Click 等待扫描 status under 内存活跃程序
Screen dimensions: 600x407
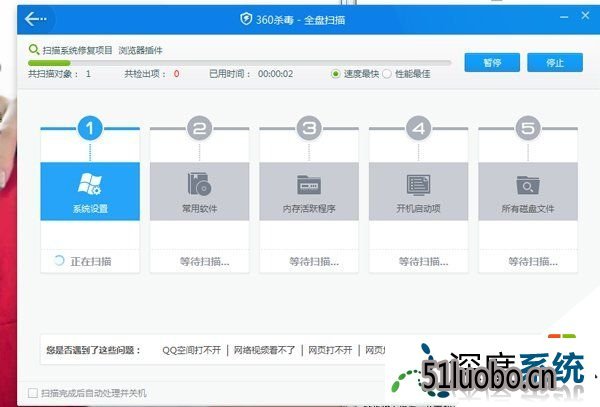point(314,262)
